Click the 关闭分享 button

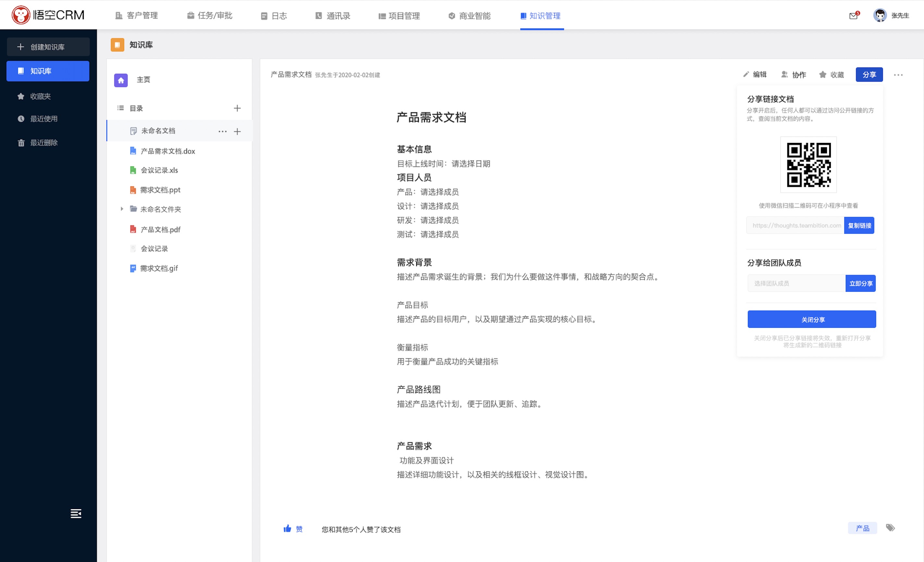coord(812,319)
